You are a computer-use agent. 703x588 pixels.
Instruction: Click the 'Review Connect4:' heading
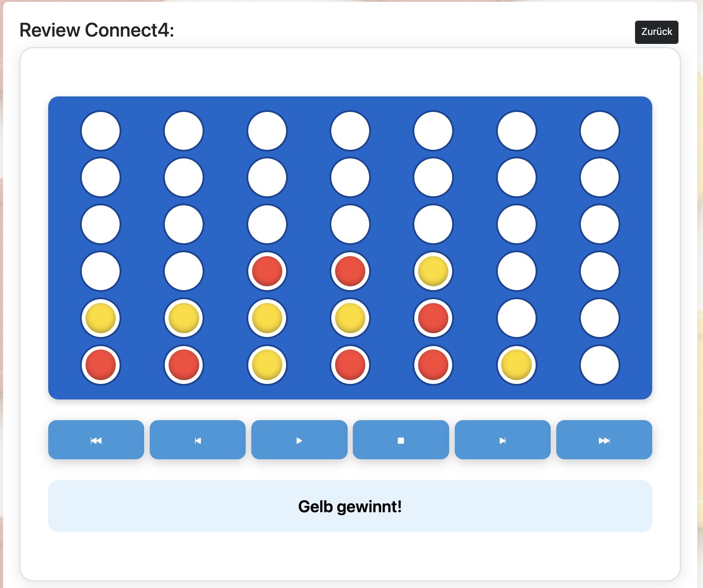(x=97, y=30)
